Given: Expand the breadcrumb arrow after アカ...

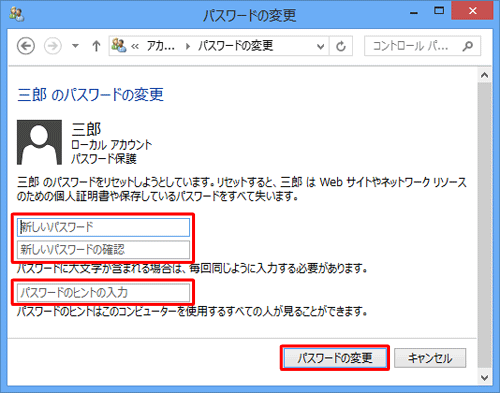Looking at the screenshot, I should click(x=188, y=46).
